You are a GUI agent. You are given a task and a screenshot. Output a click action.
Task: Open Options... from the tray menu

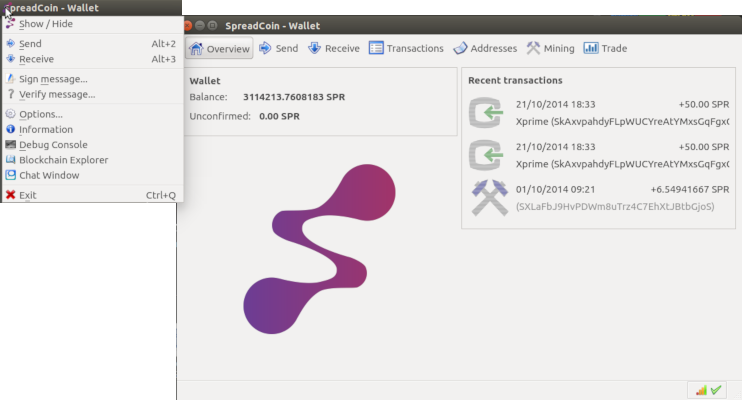tap(92, 114)
